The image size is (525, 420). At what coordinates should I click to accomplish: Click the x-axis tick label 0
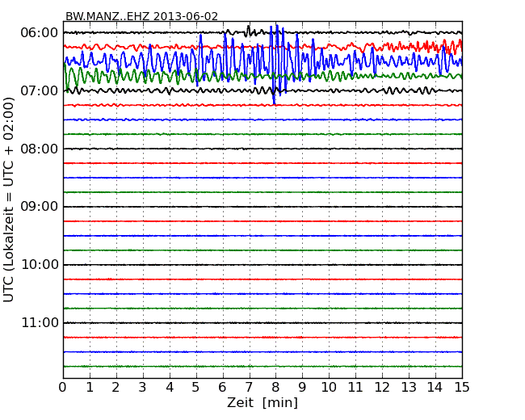click(x=63, y=388)
